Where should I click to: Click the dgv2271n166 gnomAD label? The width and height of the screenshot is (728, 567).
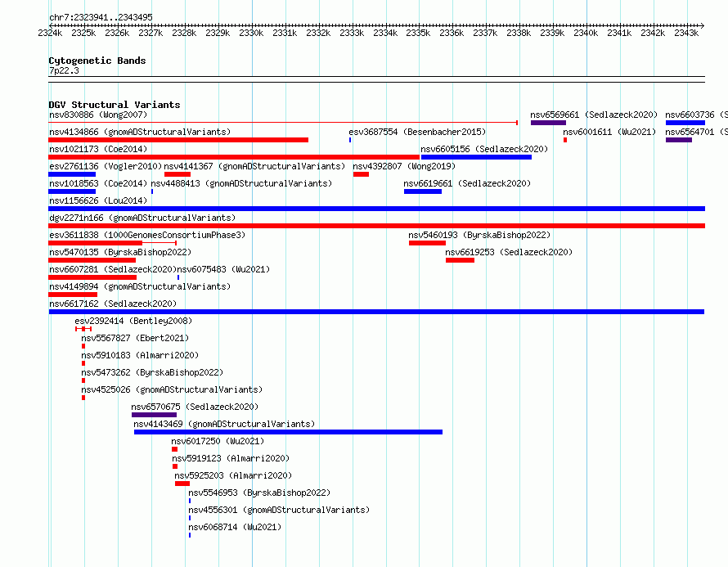click(142, 218)
